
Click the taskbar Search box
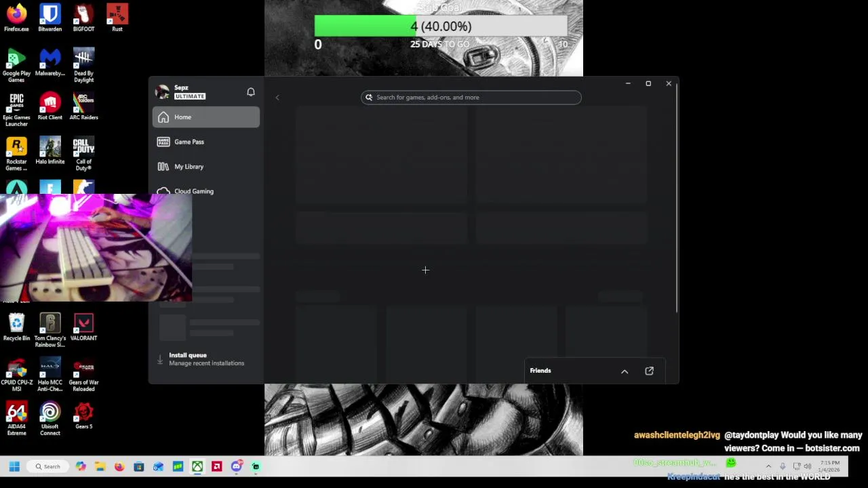point(48,467)
